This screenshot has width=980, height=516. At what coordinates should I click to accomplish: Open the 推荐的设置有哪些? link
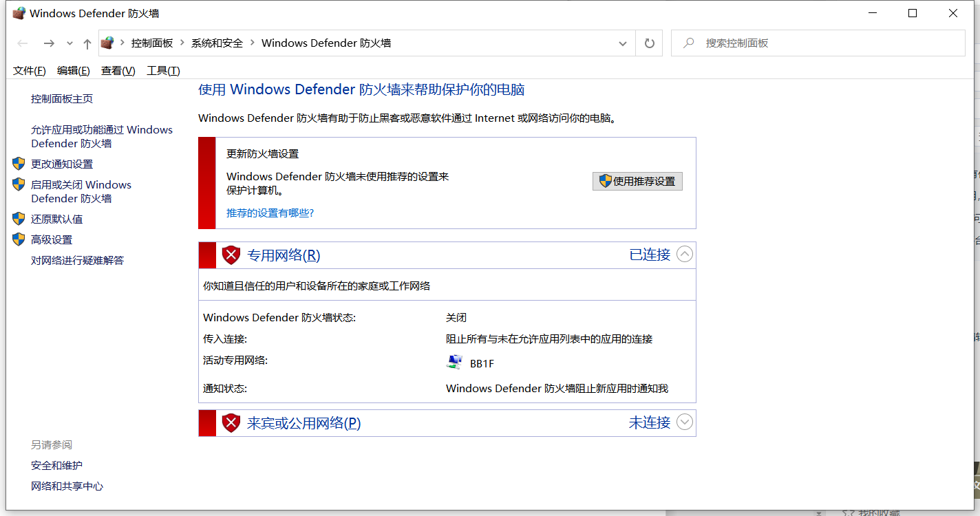[270, 213]
